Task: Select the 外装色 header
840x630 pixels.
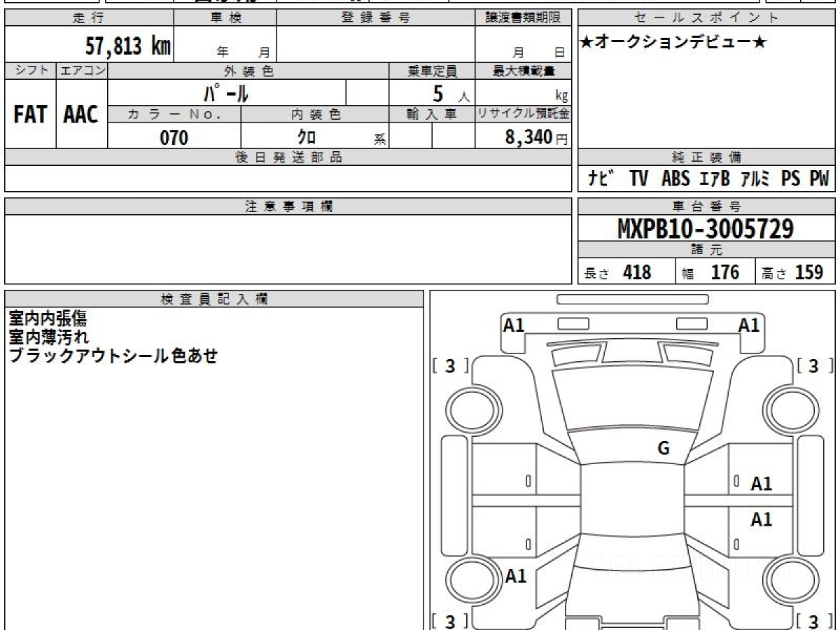Action: pyautogui.click(x=248, y=71)
